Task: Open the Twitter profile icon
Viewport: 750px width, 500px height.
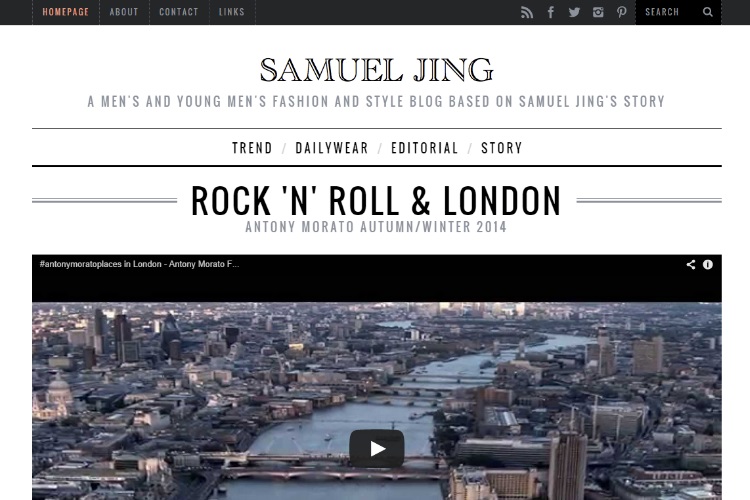Action: [574, 12]
